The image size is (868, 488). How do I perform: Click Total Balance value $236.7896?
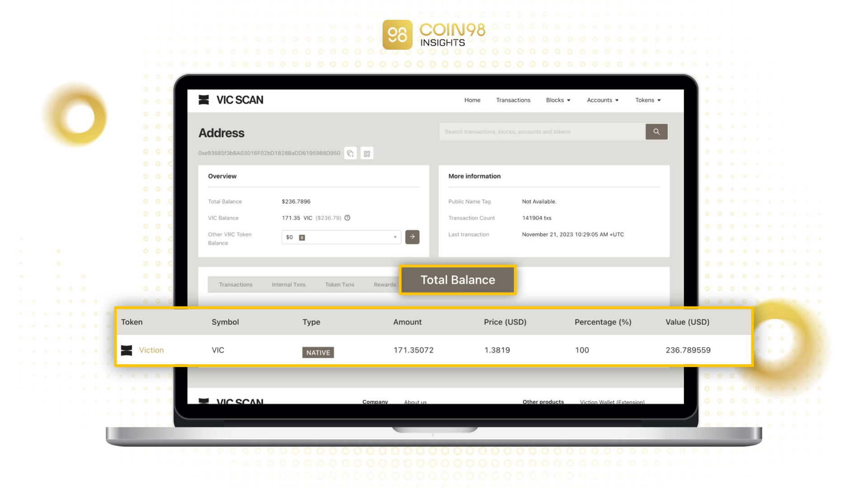pos(296,202)
